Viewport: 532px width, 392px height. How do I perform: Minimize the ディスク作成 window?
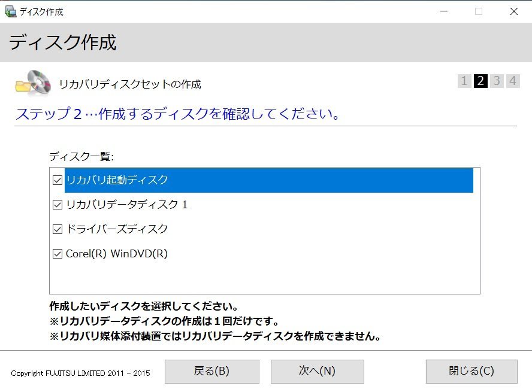tap(444, 11)
